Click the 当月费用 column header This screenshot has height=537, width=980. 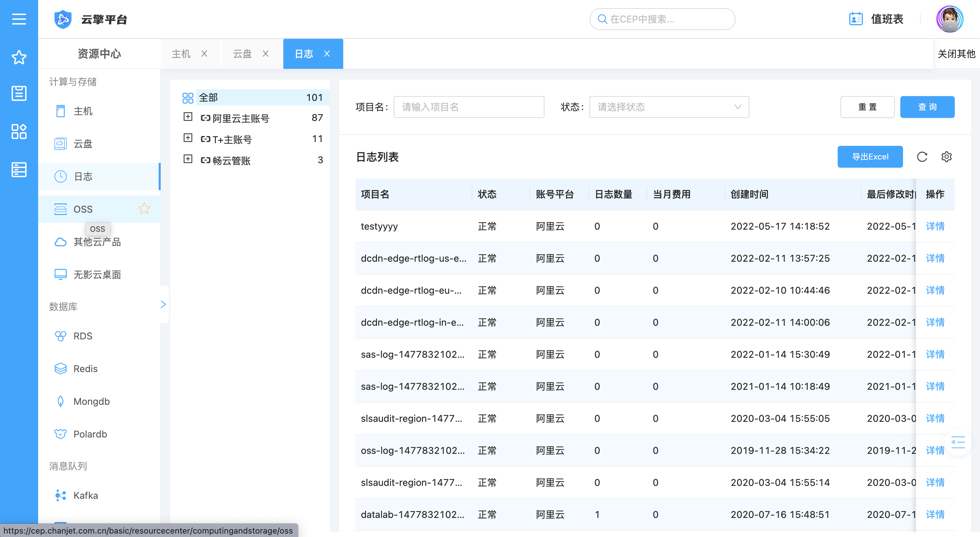(x=671, y=195)
